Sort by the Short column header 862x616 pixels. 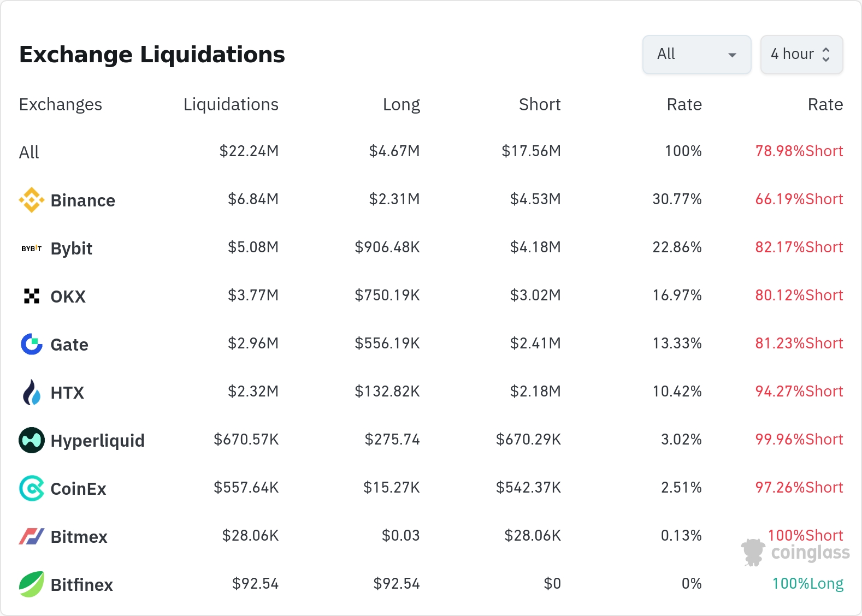539,104
